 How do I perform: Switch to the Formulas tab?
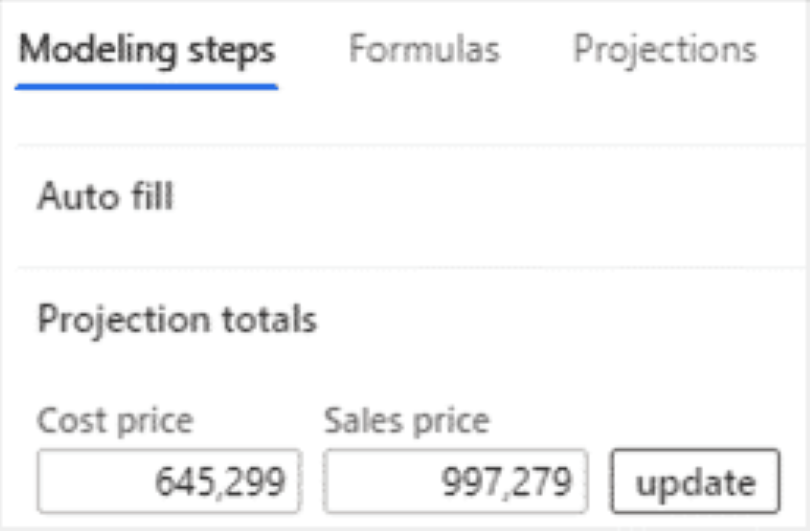tap(424, 50)
